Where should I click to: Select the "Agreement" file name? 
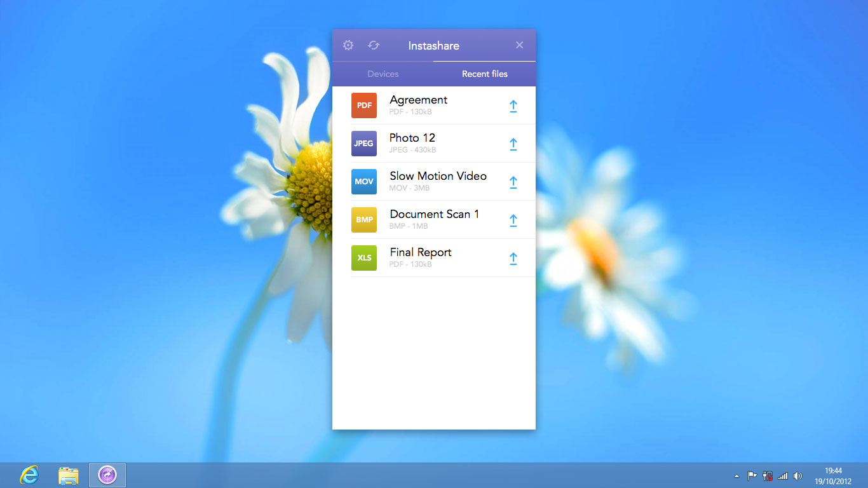coord(418,100)
